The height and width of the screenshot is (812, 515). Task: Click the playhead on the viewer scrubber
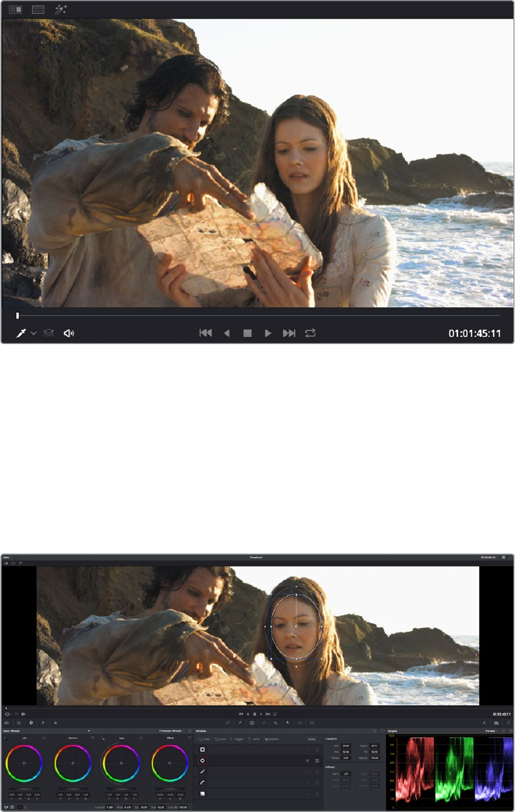tap(18, 315)
